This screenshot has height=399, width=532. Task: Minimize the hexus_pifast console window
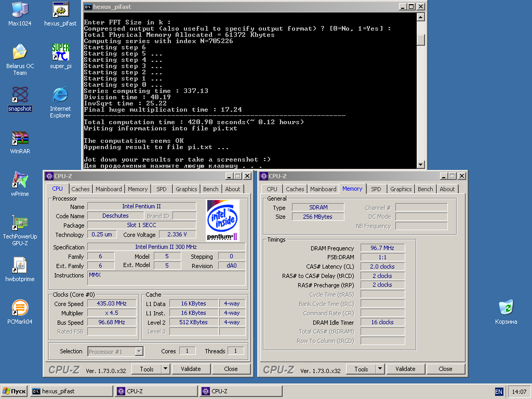pyautogui.click(x=403, y=7)
